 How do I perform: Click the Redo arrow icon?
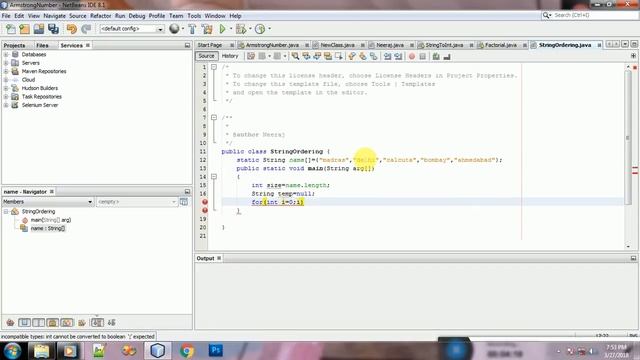tap(86, 29)
